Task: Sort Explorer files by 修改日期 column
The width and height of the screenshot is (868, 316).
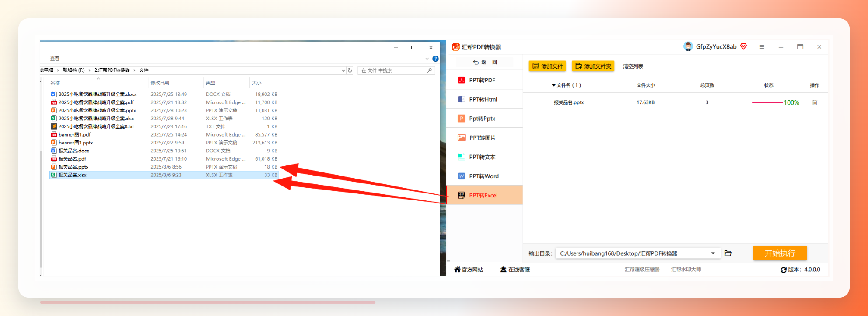Action: click(160, 83)
